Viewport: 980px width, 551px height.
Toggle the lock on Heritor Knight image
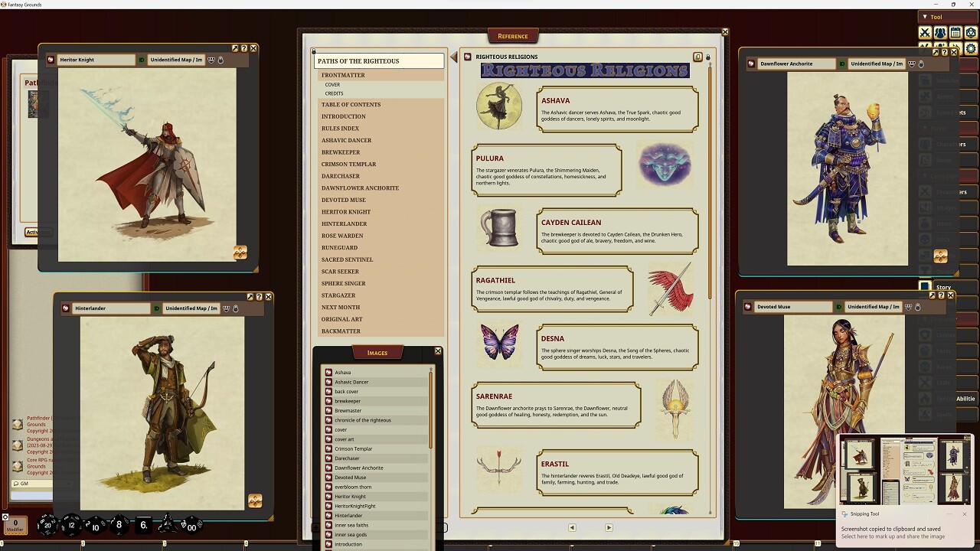coord(220,60)
